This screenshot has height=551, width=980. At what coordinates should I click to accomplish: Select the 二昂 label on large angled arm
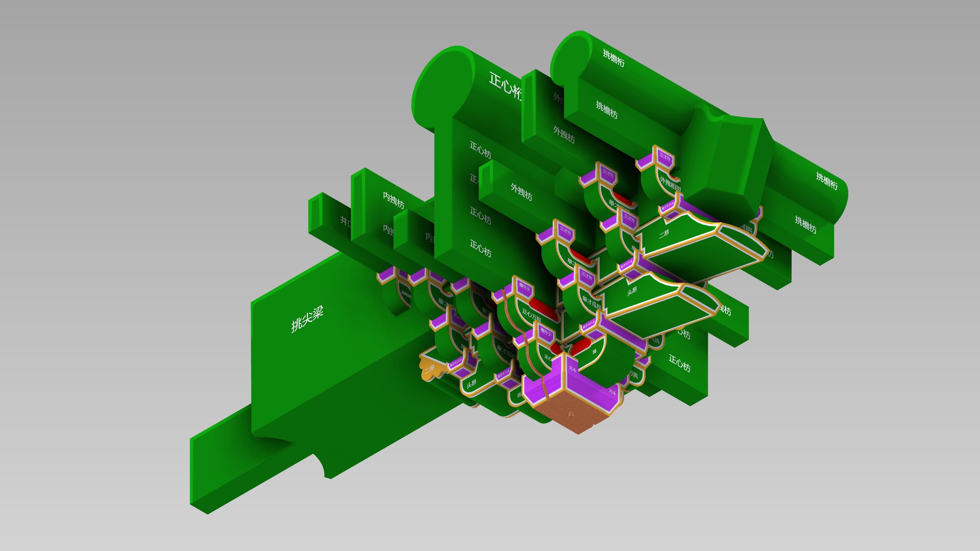664,234
